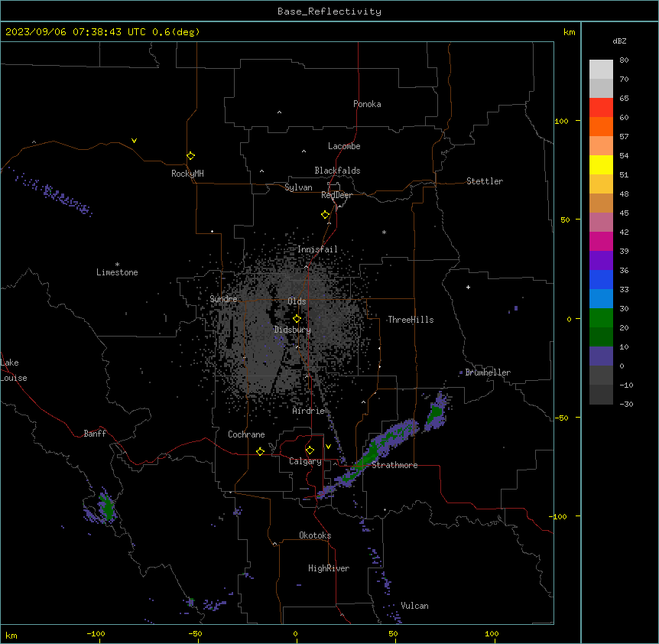
Task: Click the green radar echo south of Banff
Action: click(107, 506)
